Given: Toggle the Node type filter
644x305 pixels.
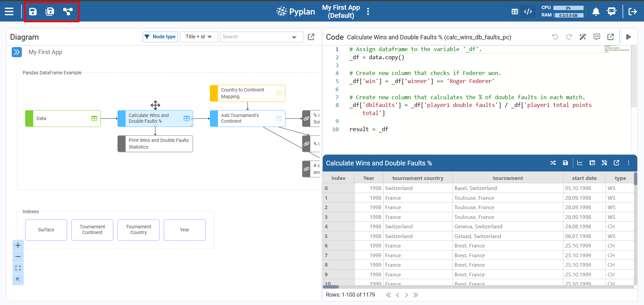Looking at the screenshot, I should [x=160, y=37].
